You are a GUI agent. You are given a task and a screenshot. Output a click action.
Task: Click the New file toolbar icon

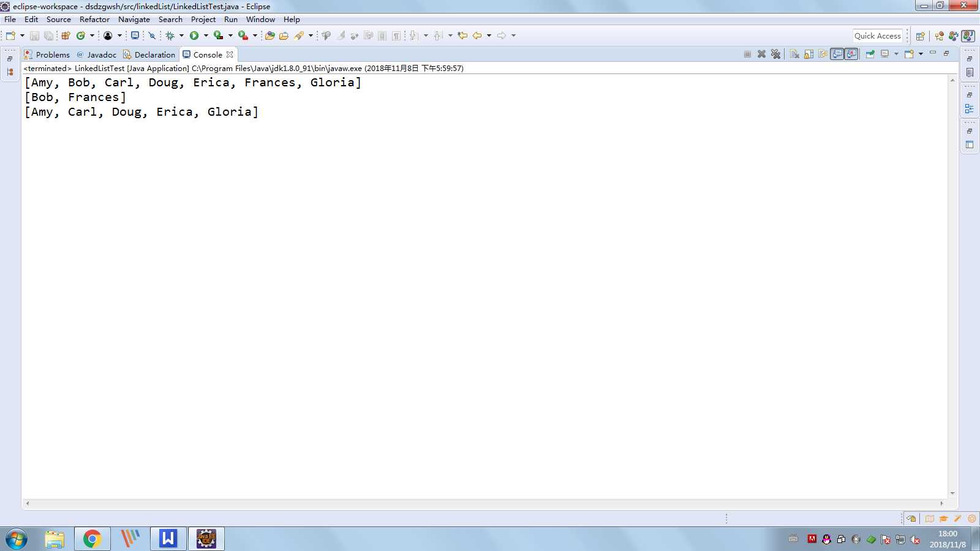click(x=10, y=36)
